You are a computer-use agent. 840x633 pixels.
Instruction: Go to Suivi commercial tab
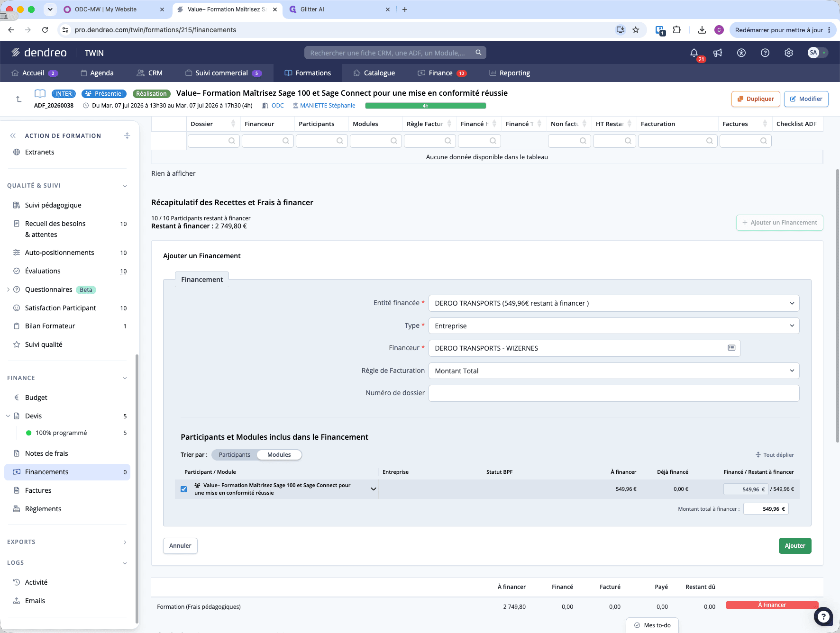tap(223, 73)
